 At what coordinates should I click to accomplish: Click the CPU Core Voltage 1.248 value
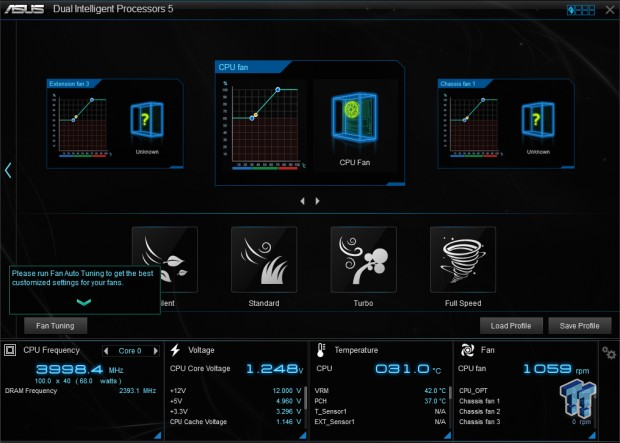[274, 369]
